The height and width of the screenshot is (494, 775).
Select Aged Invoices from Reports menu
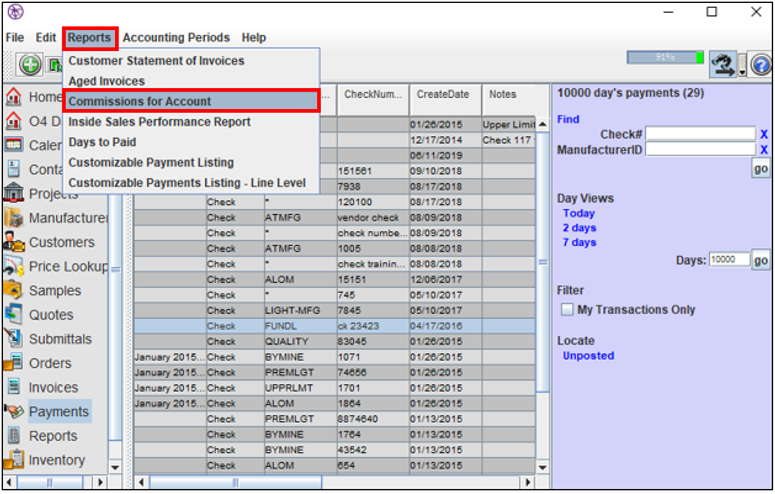click(x=191, y=81)
